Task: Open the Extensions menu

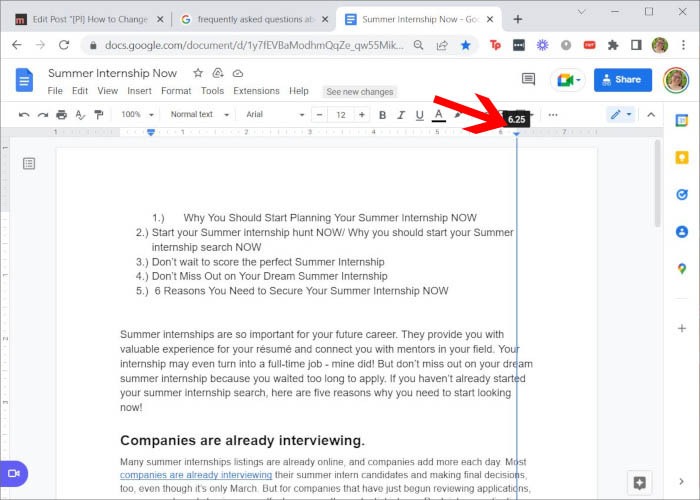Action: [256, 91]
